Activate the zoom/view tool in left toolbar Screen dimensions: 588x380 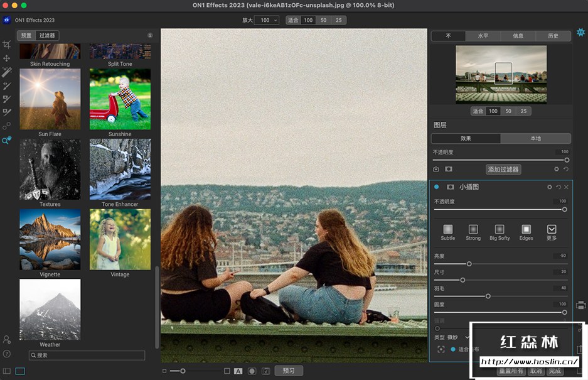coord(7,140)
